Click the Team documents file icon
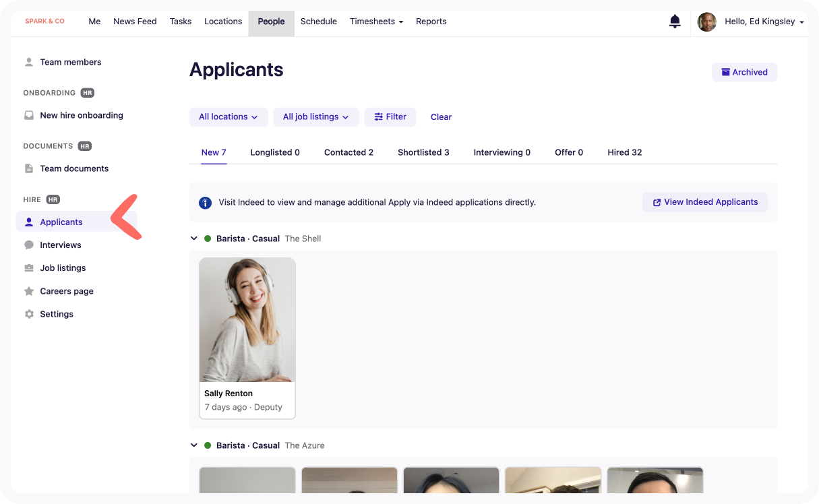 29,168
